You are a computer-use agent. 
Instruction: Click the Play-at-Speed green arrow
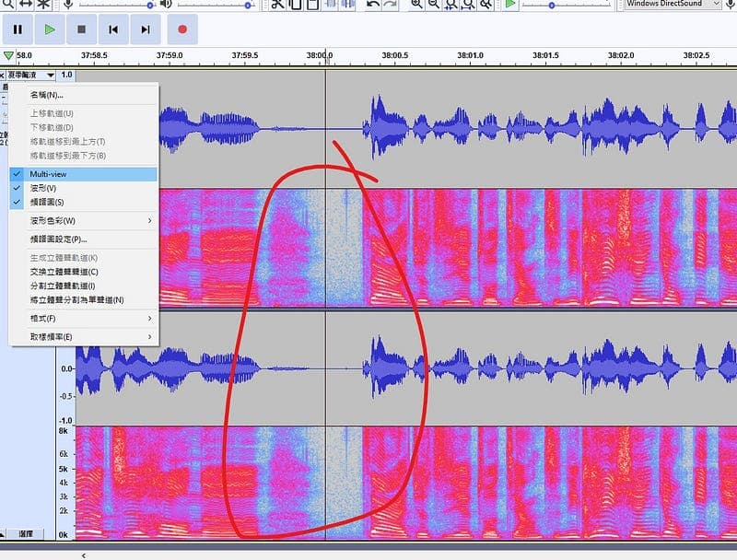pos(510,5)
